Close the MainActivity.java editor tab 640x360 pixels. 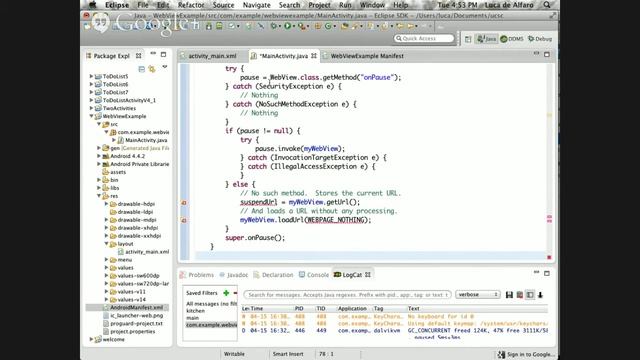pos(313,56)
